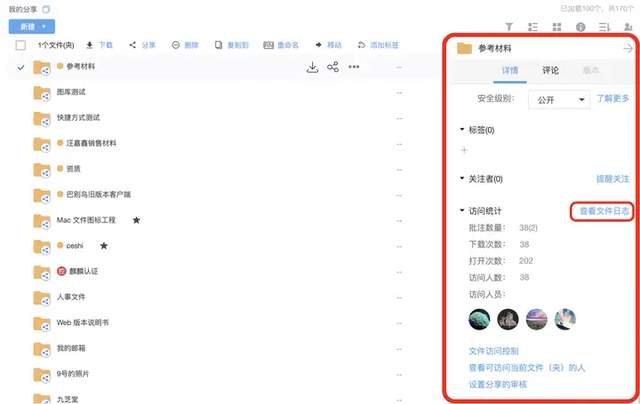Viewport: 640px width, 404px height.
Task: Click the 了解更多 link
Action: [613, 99]
